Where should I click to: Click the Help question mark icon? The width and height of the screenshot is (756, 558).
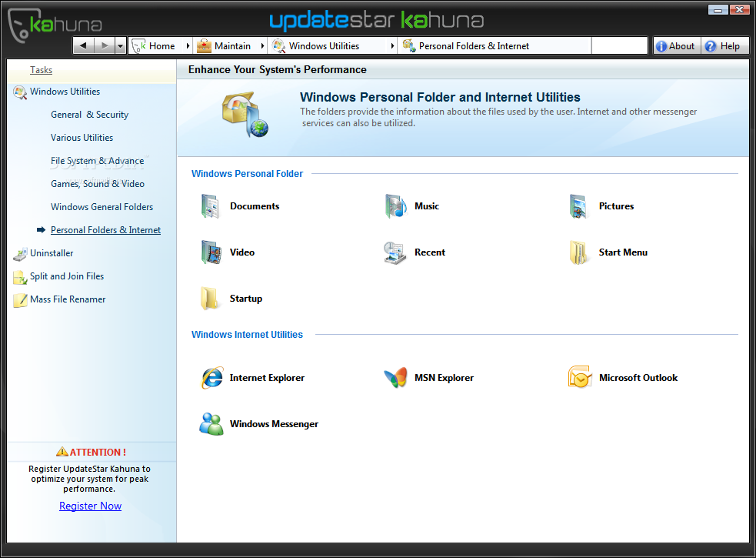click(710, 46)
